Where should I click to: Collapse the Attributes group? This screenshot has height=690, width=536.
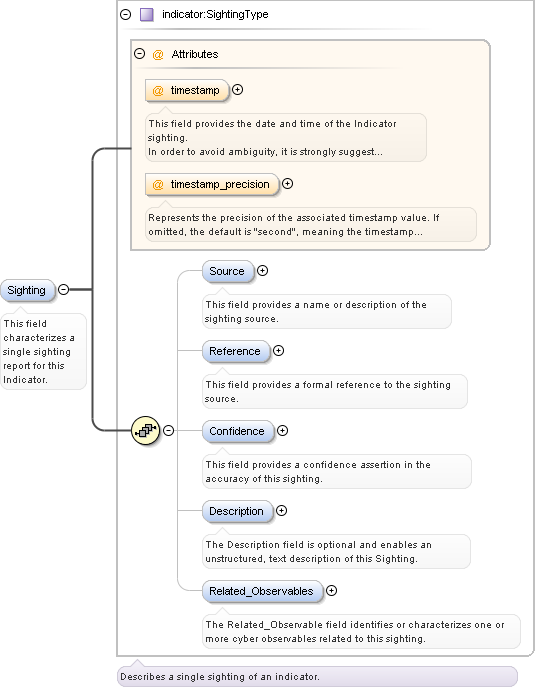tap(140, 54)
